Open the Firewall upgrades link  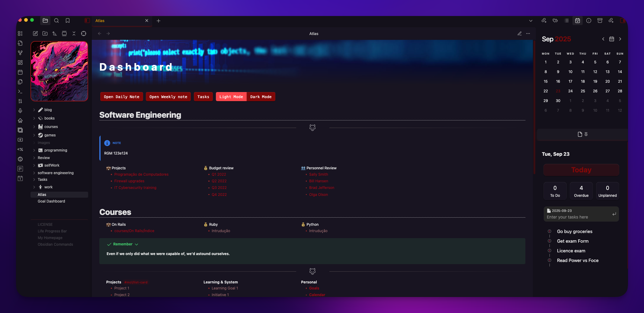click(x=129, y=181)
